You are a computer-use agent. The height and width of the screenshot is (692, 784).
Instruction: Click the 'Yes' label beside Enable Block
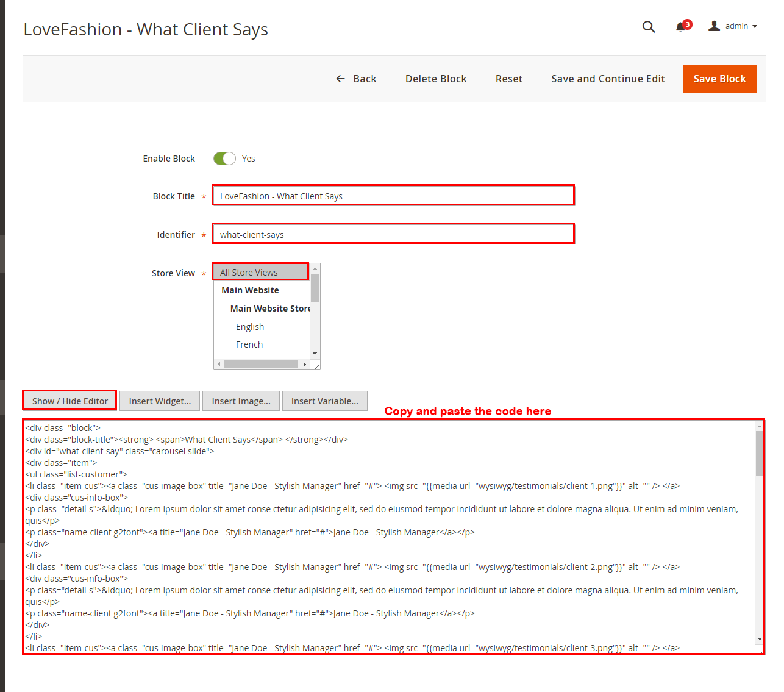click(249, 159)
